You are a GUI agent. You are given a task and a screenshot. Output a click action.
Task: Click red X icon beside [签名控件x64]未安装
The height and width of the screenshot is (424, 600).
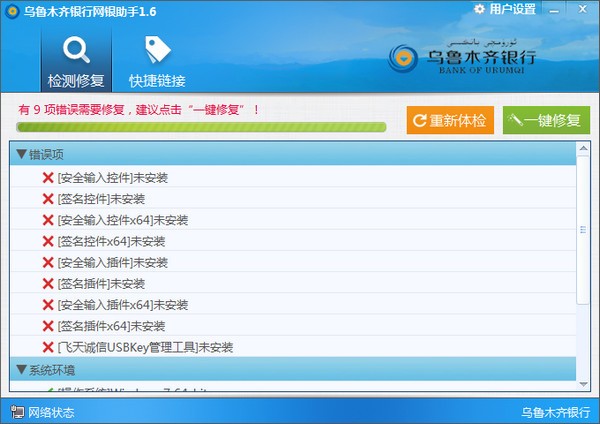click(x=48, y=241)
